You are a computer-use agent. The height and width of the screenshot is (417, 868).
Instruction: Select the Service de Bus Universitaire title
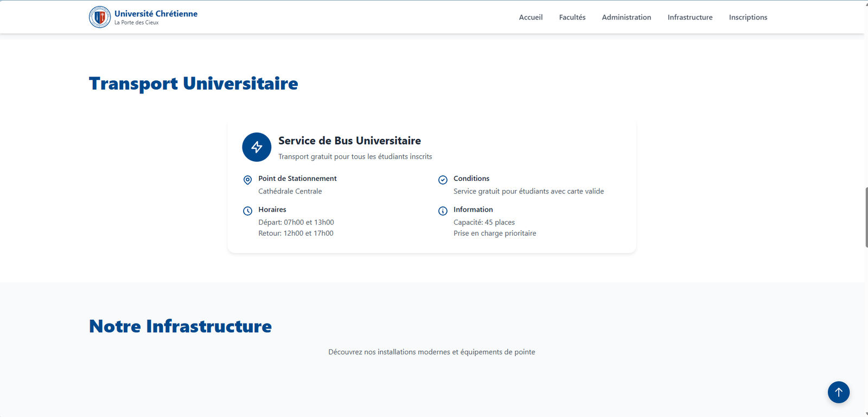click(349, 141)
